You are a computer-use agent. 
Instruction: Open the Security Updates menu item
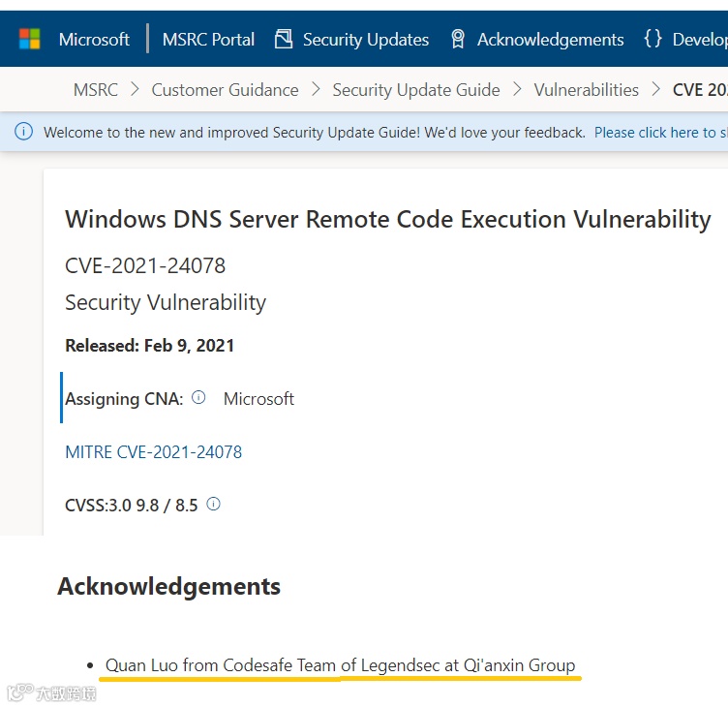pos(365,40)
